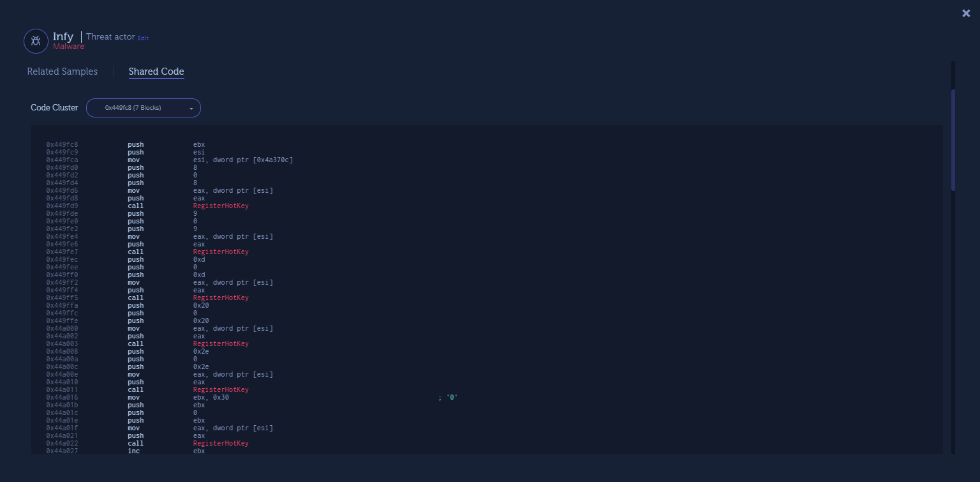This screenshot has height=482, width=980.
Task: Click the '0' comment on the 0x44a016 line
Action: [451, 398]
